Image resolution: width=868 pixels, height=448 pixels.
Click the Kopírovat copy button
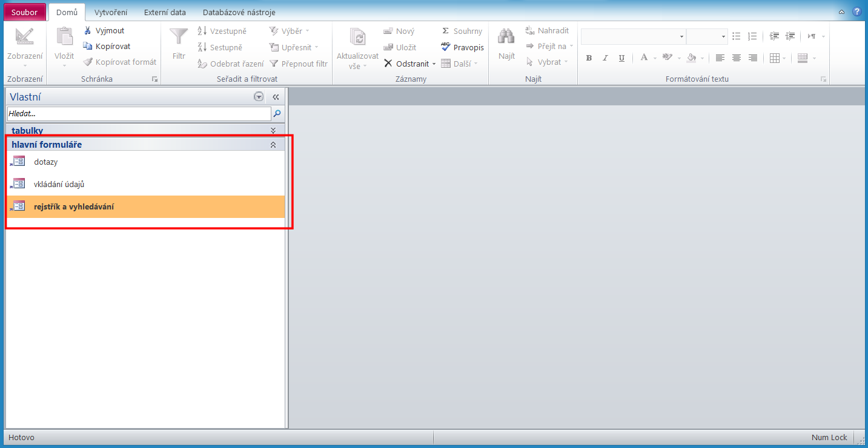[x=107, y=46]
